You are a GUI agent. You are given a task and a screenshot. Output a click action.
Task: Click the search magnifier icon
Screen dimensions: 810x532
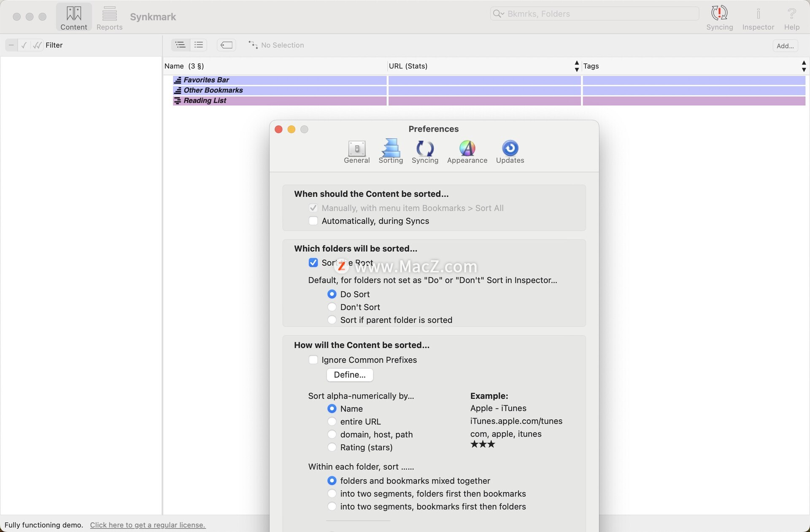[x=498, y=14]
